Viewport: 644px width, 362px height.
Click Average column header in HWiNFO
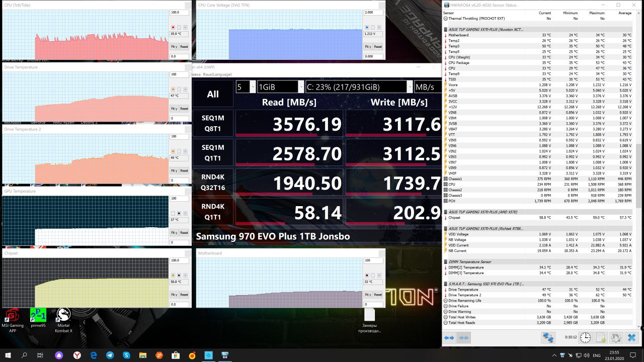tap(624, 13)
